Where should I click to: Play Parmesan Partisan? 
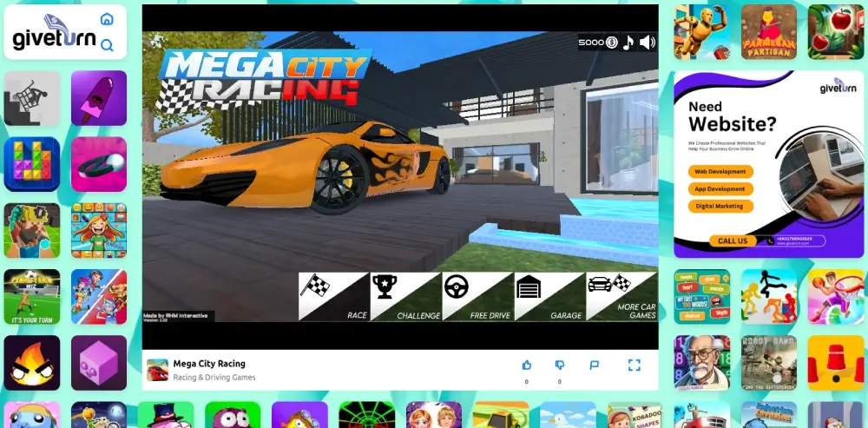[x=769, y=32]
